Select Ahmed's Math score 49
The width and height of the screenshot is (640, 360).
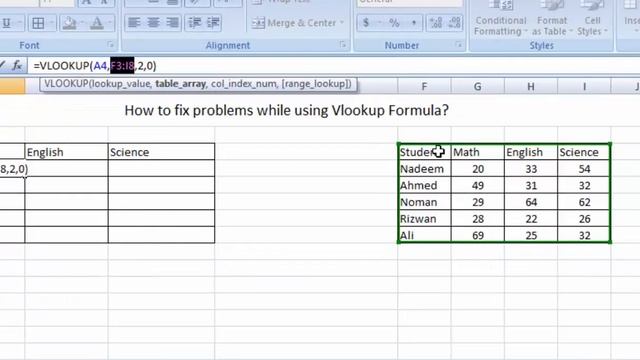pyautogui.click(x=478, y=185)
